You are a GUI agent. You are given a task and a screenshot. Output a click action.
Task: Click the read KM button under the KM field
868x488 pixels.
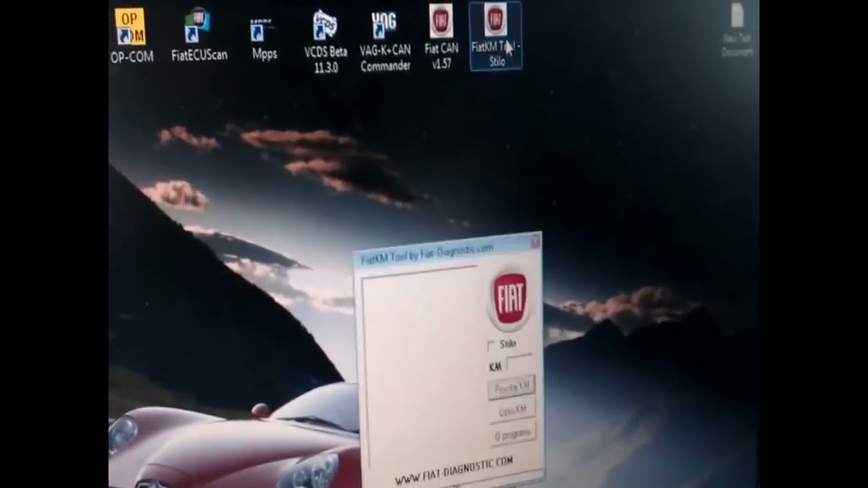click(511, 388)
